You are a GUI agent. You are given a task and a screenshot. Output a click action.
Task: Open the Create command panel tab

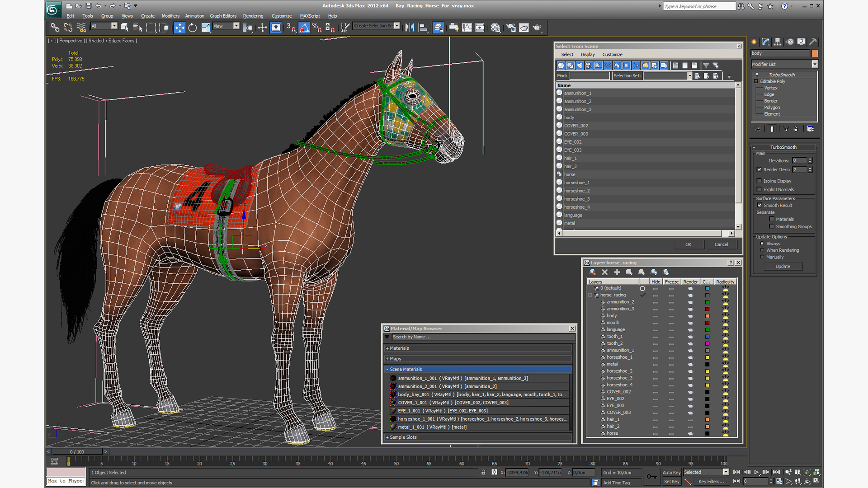[x=754, y=42]
